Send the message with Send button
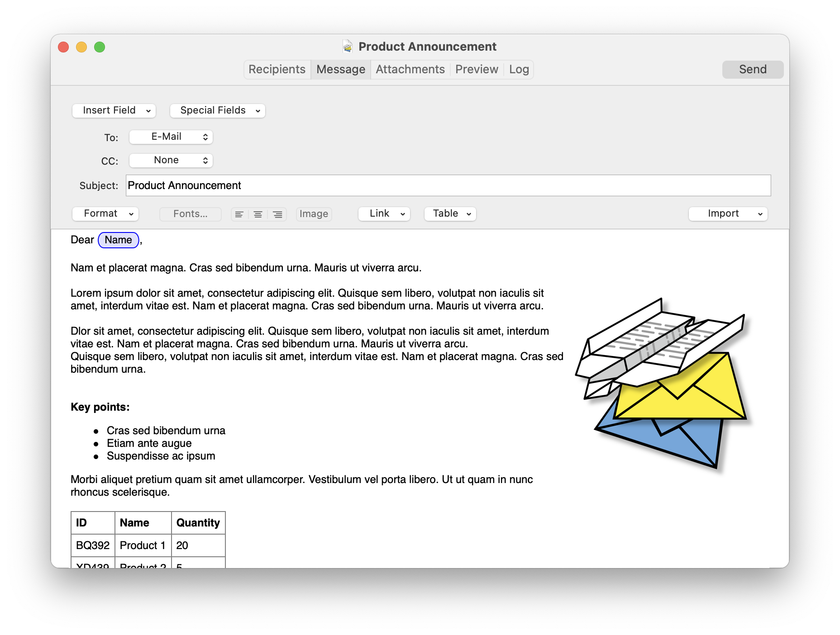The height and width of the screenshot is (635, 840). (x=753, y=69)
